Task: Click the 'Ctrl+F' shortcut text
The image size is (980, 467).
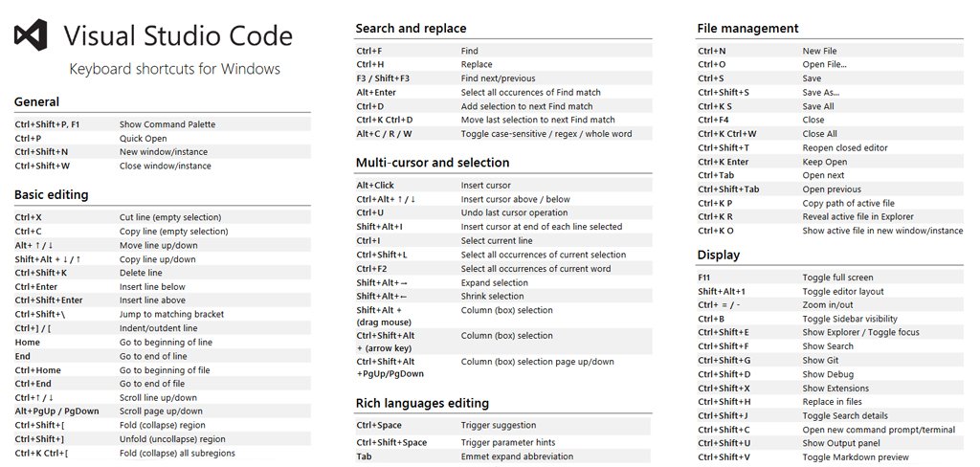Action: (368, 51)
